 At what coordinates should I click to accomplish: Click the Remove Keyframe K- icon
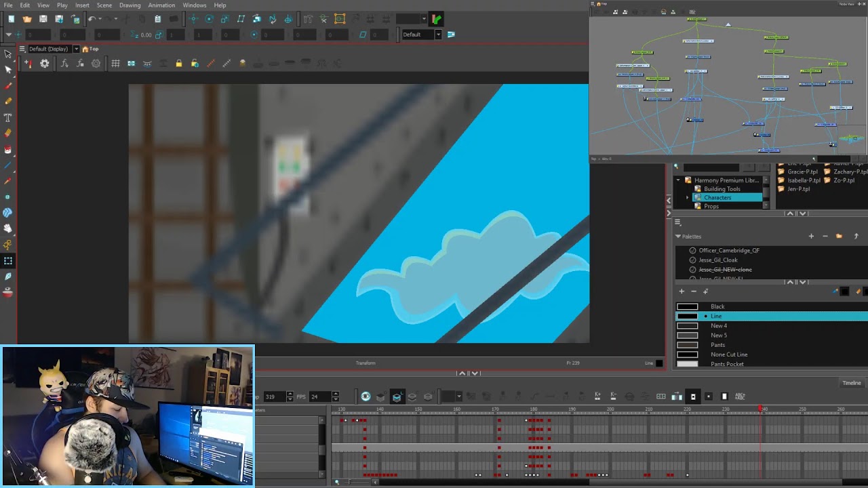click(x=613, y=396)
